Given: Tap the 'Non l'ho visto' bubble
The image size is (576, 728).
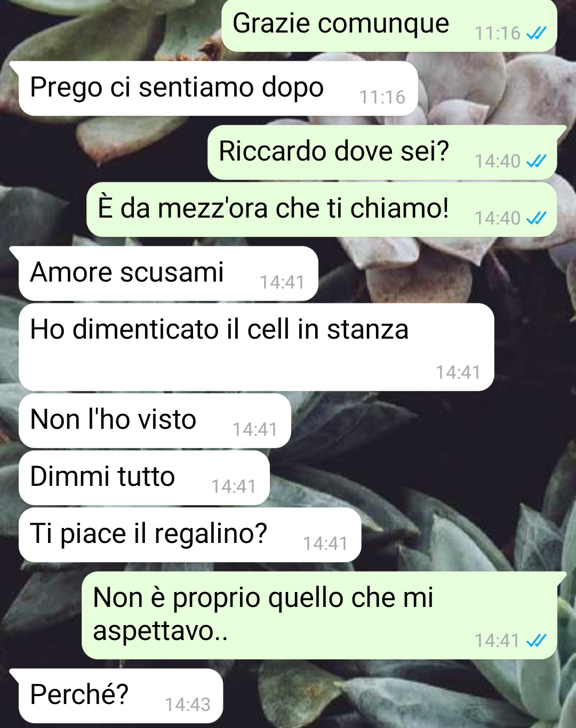Looking at the screenshot, I should [155, 421].
